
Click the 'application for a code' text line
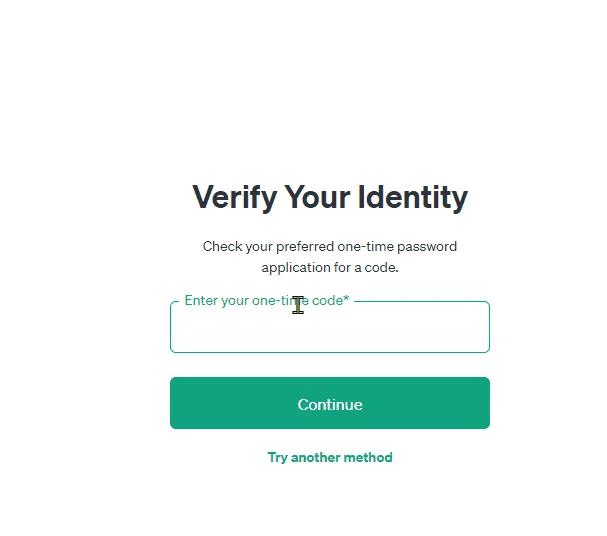click(330, 267)
